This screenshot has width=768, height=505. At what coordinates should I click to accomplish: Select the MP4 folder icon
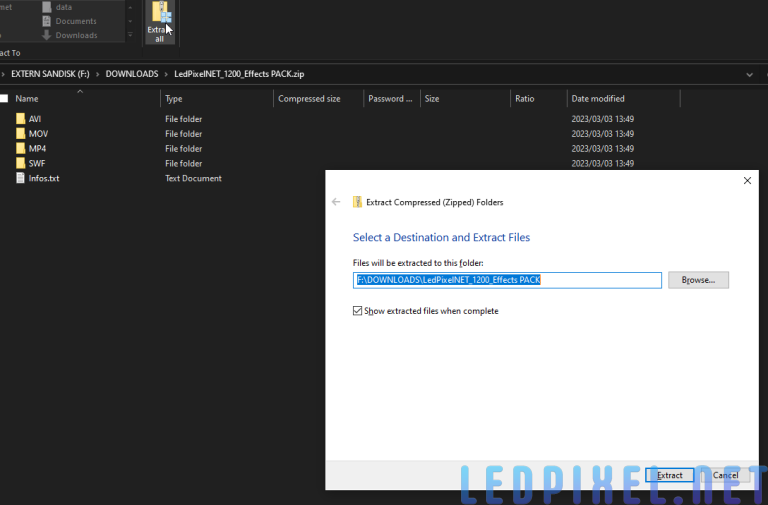[20, 149]
